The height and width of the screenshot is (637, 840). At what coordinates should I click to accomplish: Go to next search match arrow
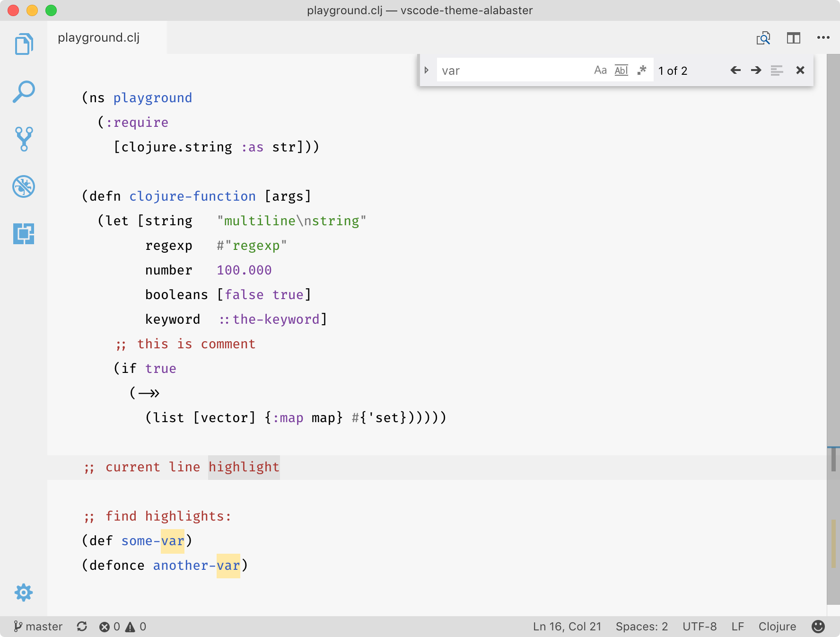click(756, 70)
